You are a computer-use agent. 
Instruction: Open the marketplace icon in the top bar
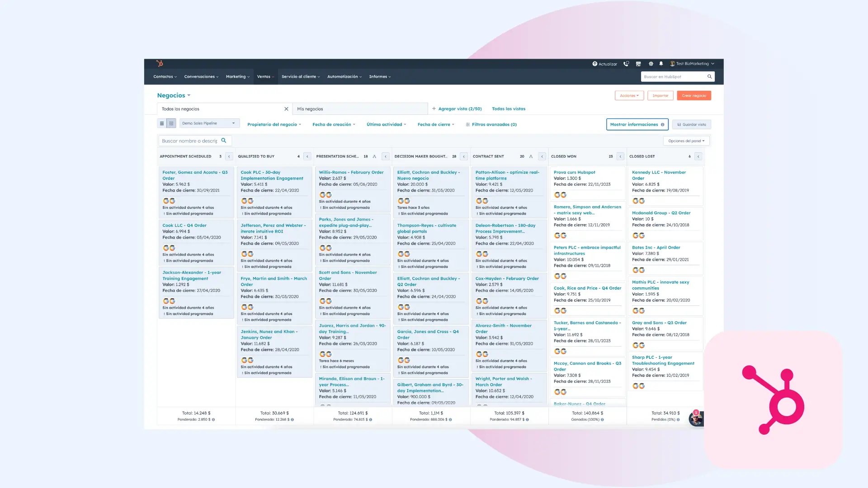[x=638, y=64]
